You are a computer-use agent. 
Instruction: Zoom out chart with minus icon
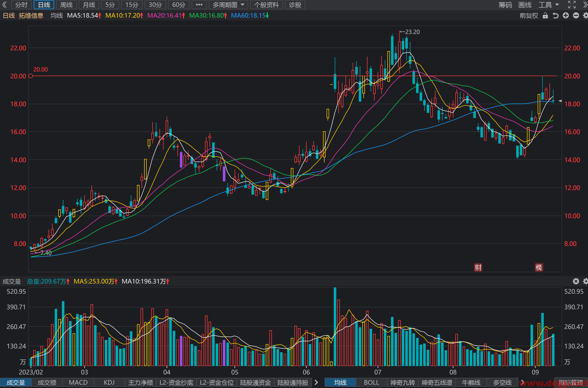pos(576,16)
